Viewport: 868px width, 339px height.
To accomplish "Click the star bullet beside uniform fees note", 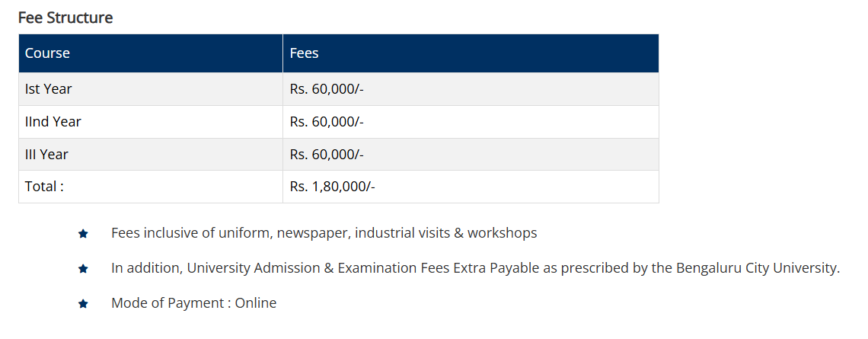I will click(84, 234).
